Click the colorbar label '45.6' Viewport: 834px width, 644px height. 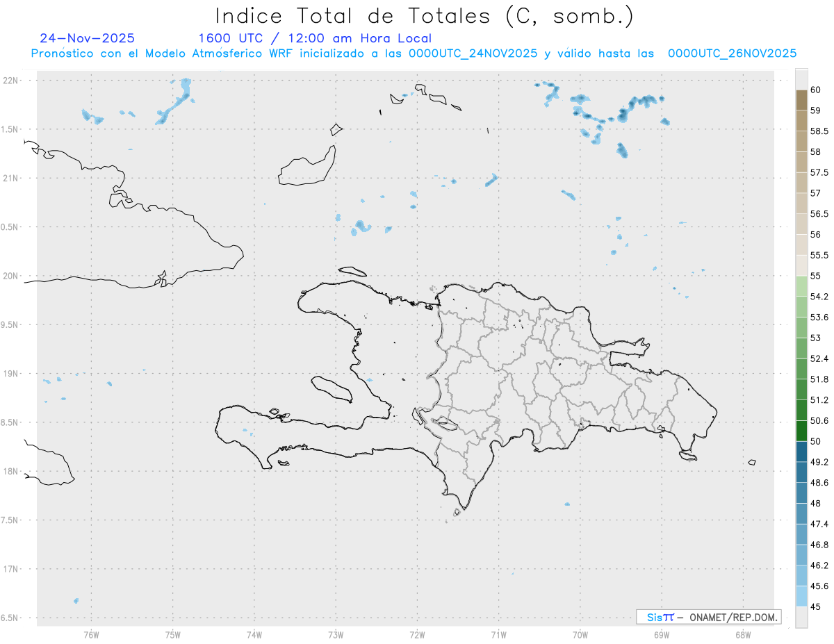pos(819,586)
